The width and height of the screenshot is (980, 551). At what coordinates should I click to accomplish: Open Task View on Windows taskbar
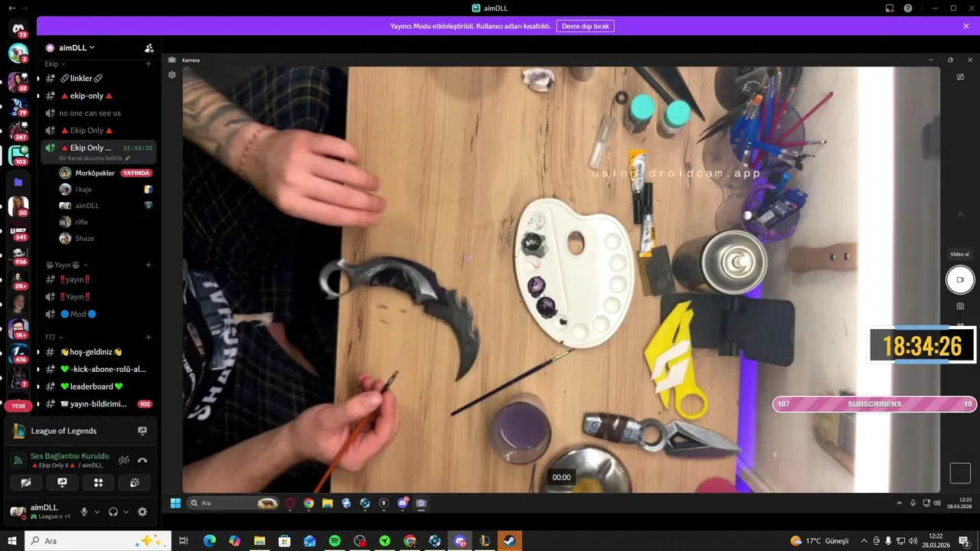[x=184, y=541]
